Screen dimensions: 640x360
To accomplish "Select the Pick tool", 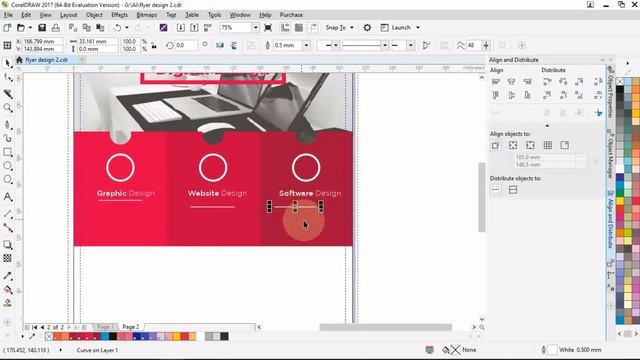I will (7, 63).
